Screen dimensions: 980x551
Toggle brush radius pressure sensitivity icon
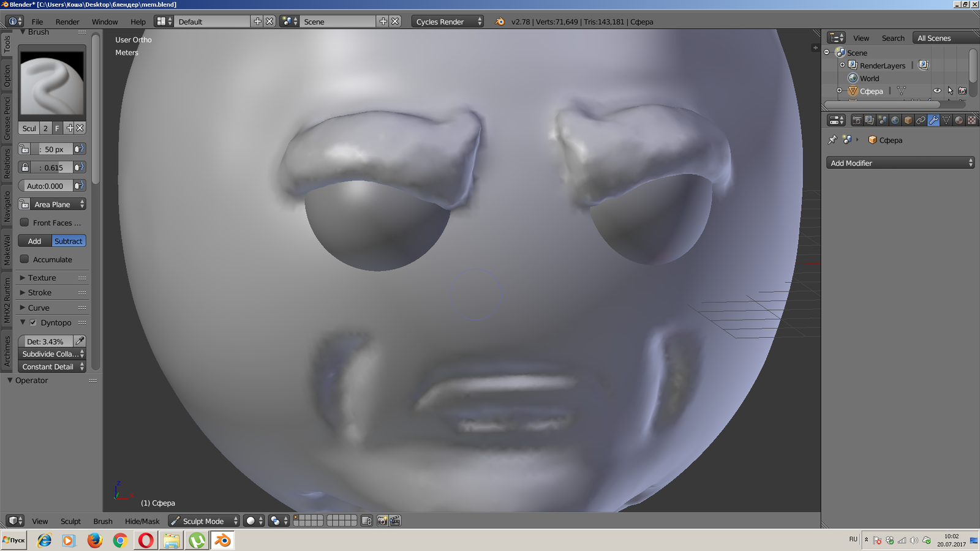[79, 149]
